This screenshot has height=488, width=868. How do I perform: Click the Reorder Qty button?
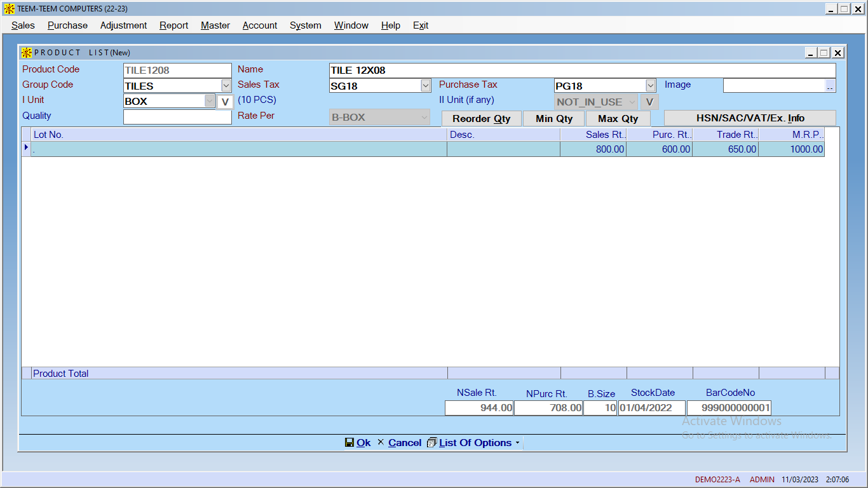(x=481, y=119)
